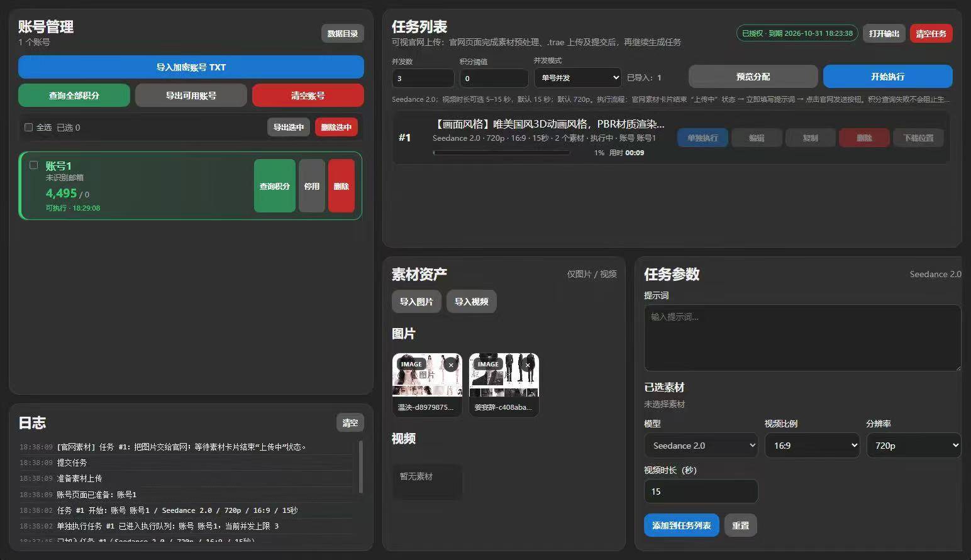Click 导入加密账号 TXT button
The height and width of the screenshot is (560, 971).
191,67
